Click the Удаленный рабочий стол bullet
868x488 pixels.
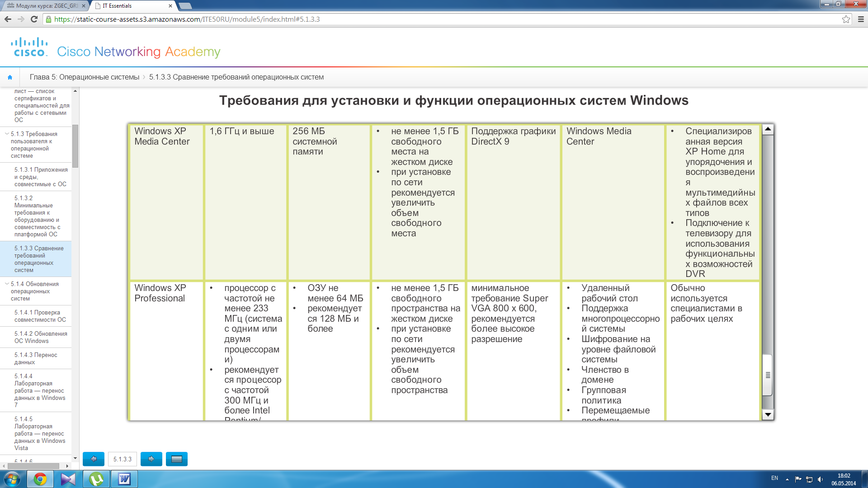click(x=609, y=293)
